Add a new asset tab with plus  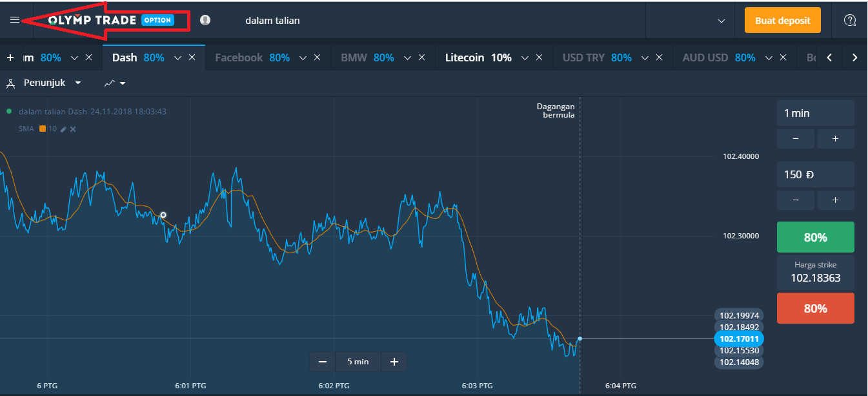point(10,57)
